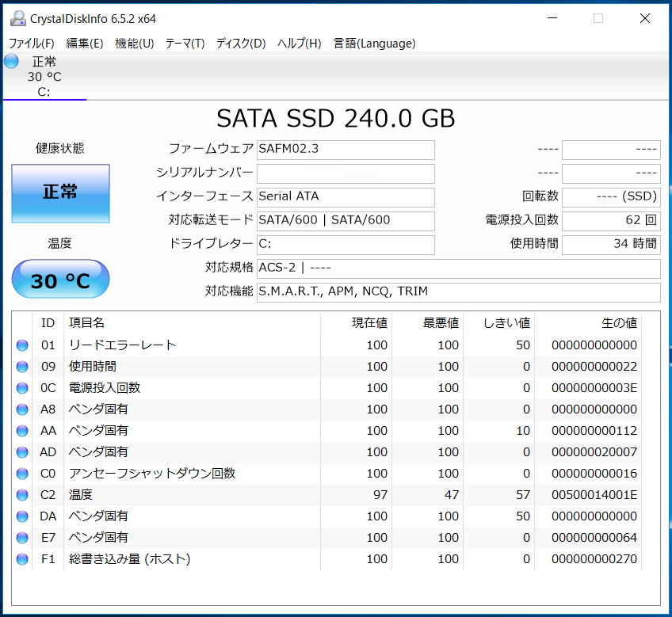Open the 言語(Language) menu
Screen dimensions: 672x617
[374, 44]
